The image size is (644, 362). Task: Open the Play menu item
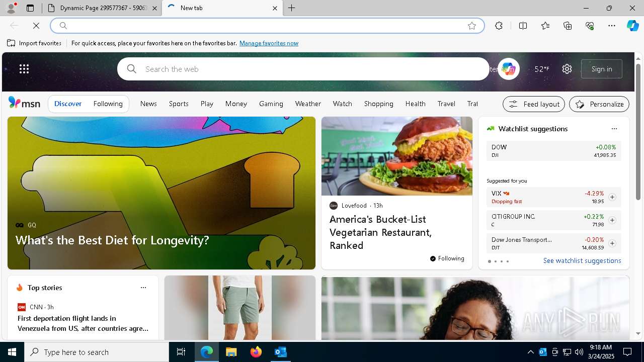tap(207, 104)
